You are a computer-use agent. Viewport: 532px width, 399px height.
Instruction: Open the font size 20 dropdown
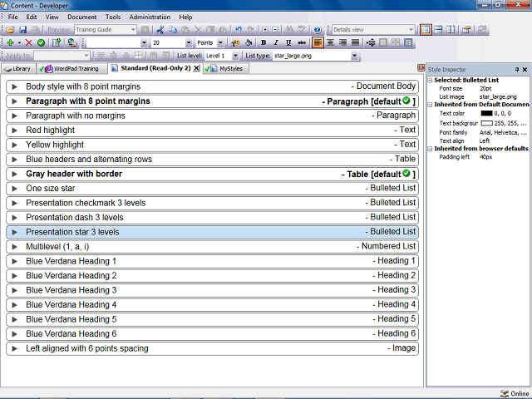[x=189, y=42]
